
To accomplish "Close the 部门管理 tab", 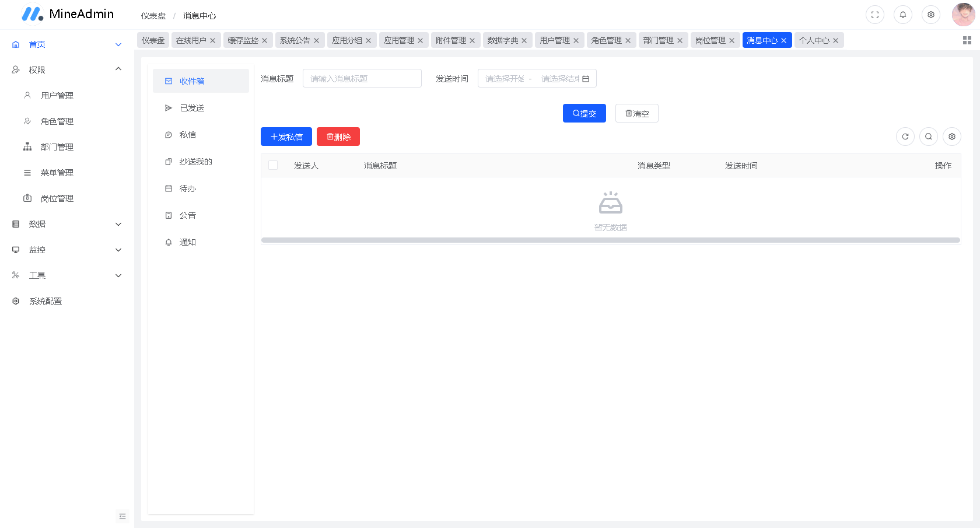I will [680, 40].
